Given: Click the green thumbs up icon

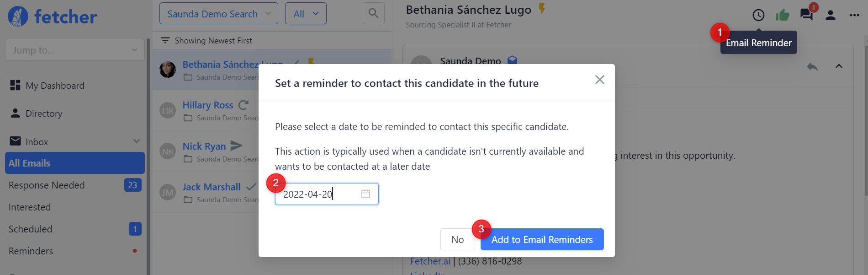Looking at the screenshot, I should [783, 15].
